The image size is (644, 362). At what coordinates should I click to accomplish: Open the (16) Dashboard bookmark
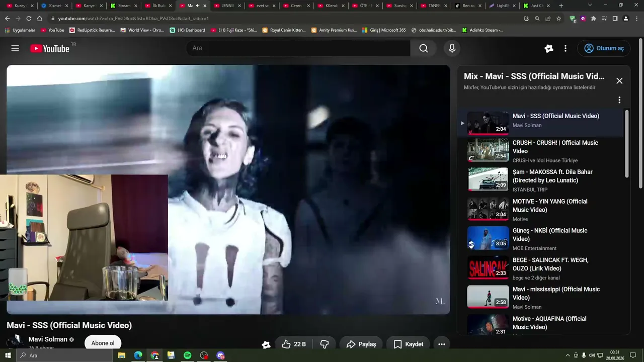pyautogui.click(x=188, y=30)
